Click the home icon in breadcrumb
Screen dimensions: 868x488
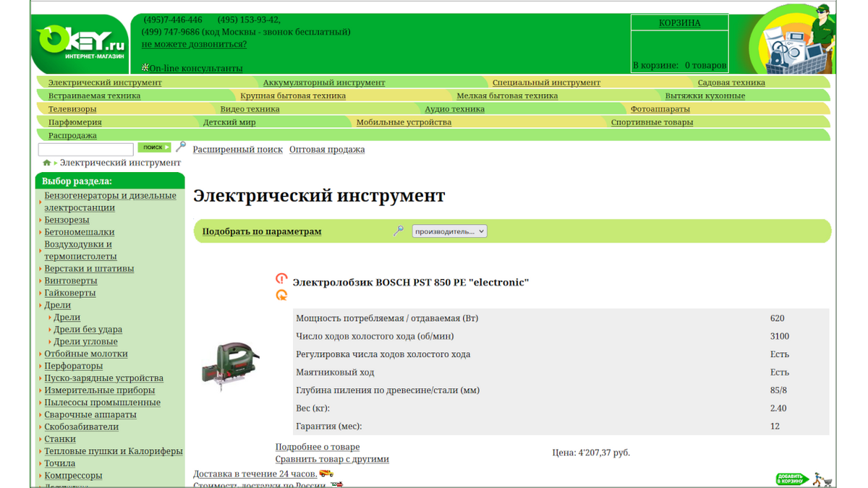(47, 163)
